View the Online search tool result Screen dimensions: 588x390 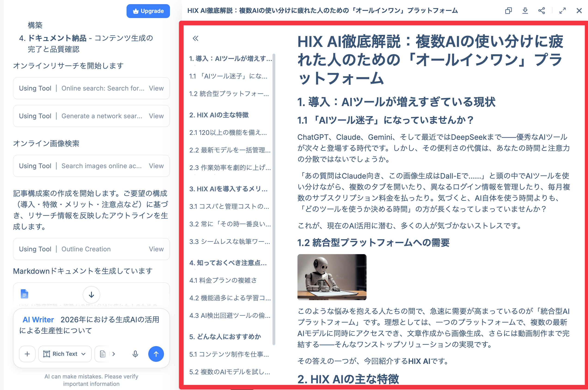156,88
